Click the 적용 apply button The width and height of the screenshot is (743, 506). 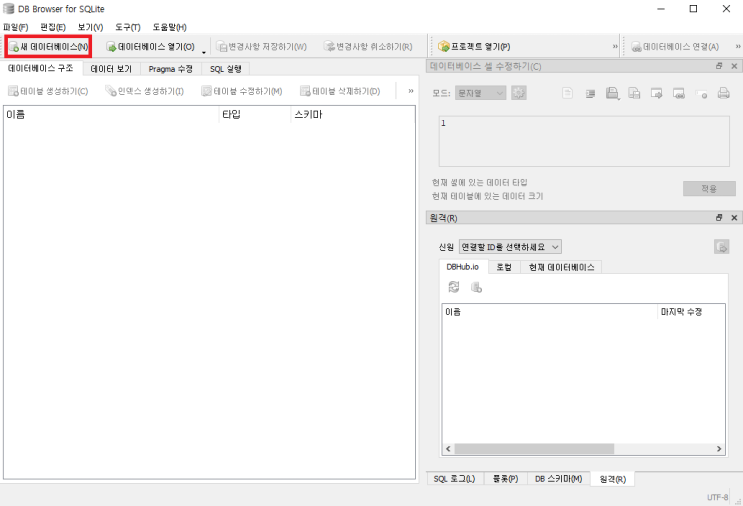[709, 189]
